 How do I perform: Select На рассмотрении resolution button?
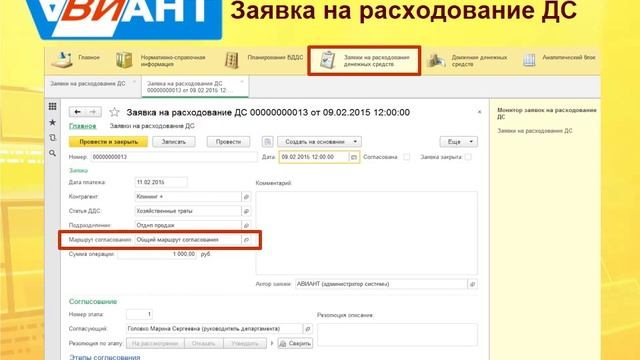click(155, 343)
